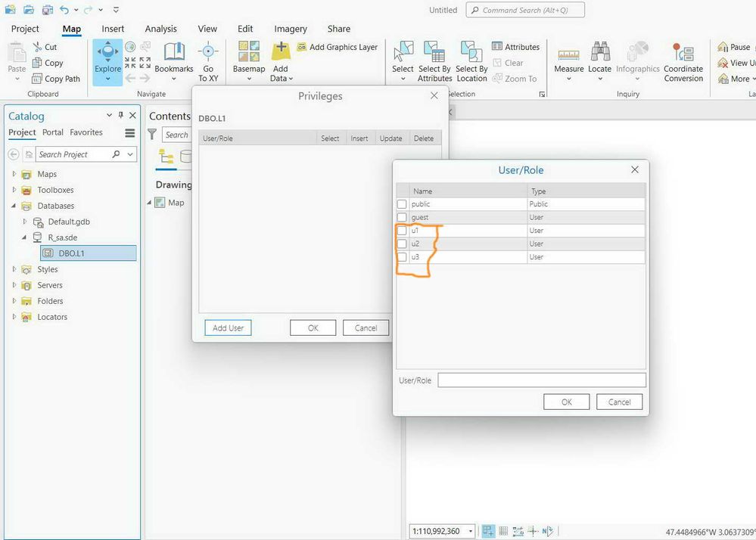
Task: Open Coordinate Conversion
Action: click(683, 61)
